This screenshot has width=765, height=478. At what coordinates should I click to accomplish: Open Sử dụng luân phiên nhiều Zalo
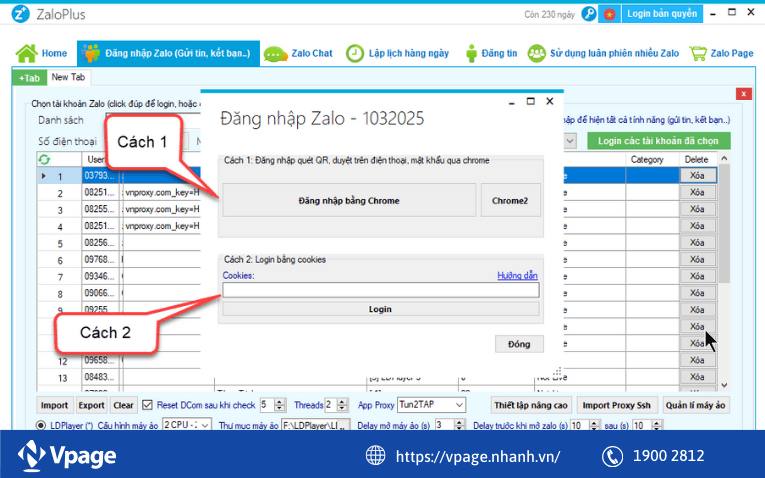(604, 53)
